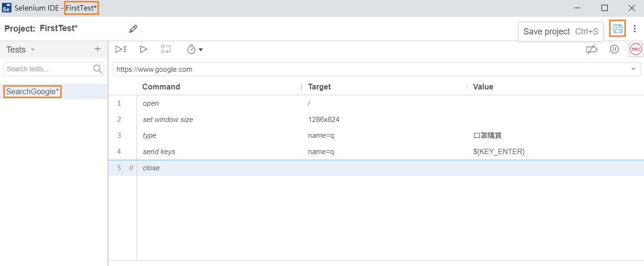
Task: Toggle disable breakpoints
Action: point(592,49)
